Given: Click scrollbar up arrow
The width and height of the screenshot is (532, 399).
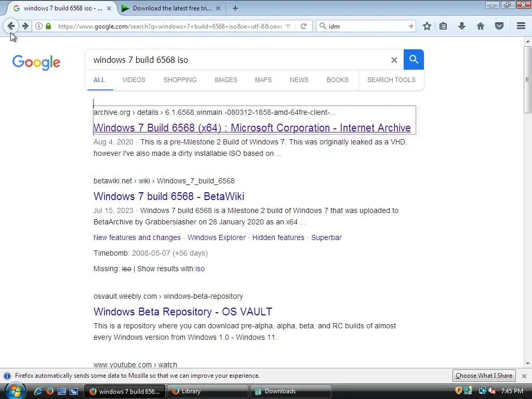Looking at the screenshot, I should (x=527, y=42).
